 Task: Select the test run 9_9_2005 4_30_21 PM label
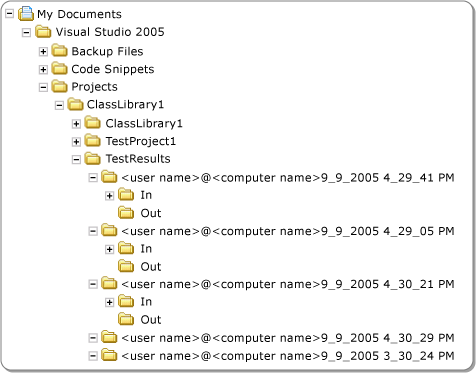point(288,284)
